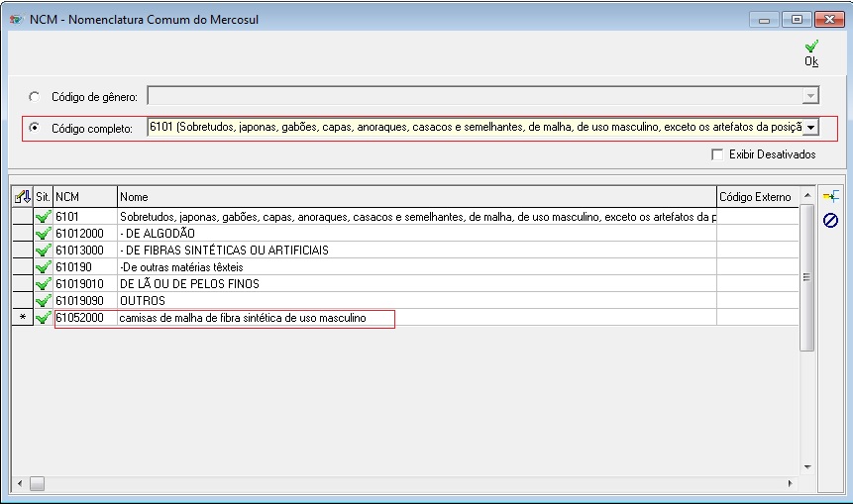Viewport: 853px width, 504px height.
Task: Click the Nome column header
Action: coord(416,197)
